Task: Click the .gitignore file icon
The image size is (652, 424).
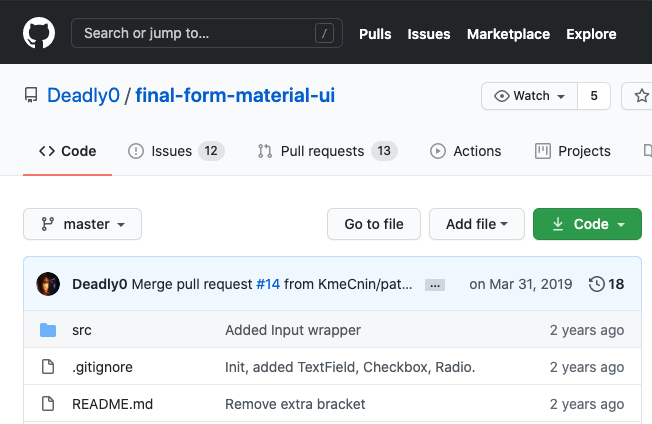Action: [48, 367]
